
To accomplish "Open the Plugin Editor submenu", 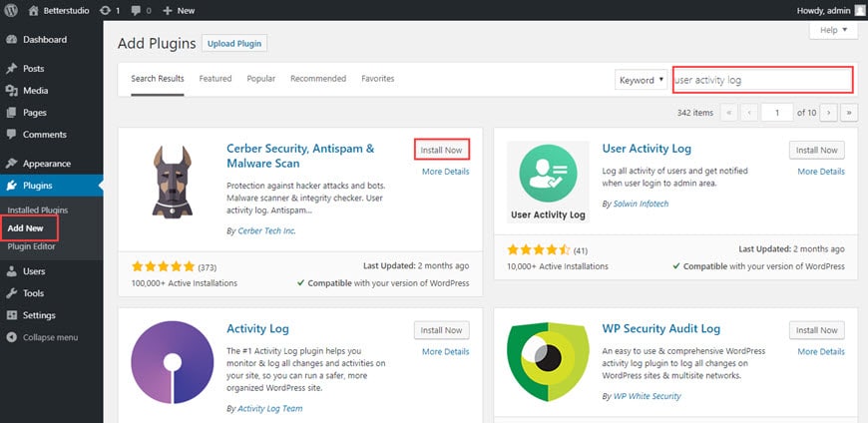I will pyautogui.click(x=32, y=246).
